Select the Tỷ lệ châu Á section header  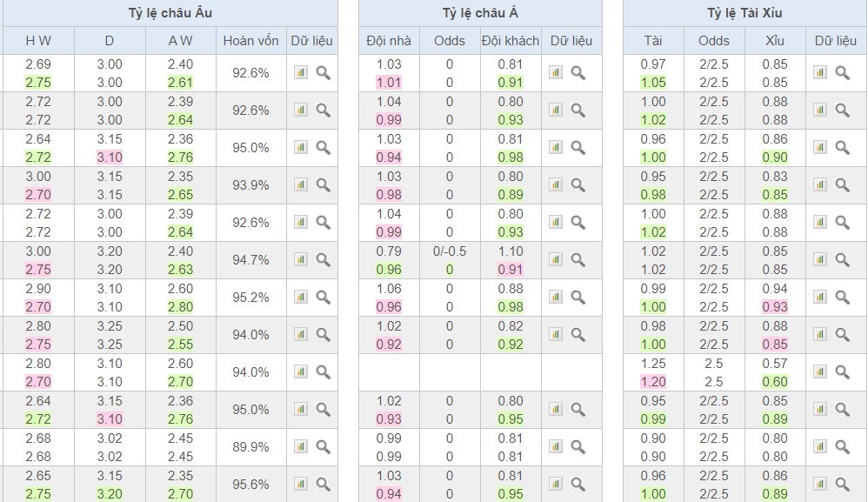pos(480,13)
